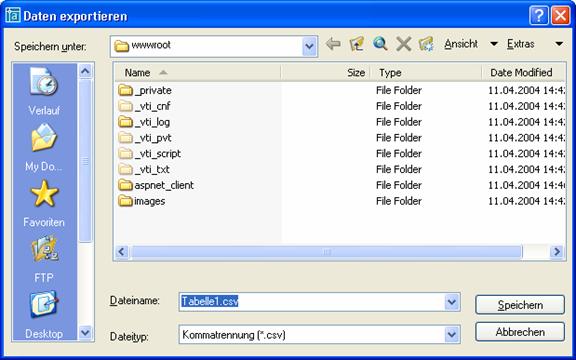576x360 pixels.
Task: Open Desktop in places bar
Action: pyautogui.click(x=44, y=314)
